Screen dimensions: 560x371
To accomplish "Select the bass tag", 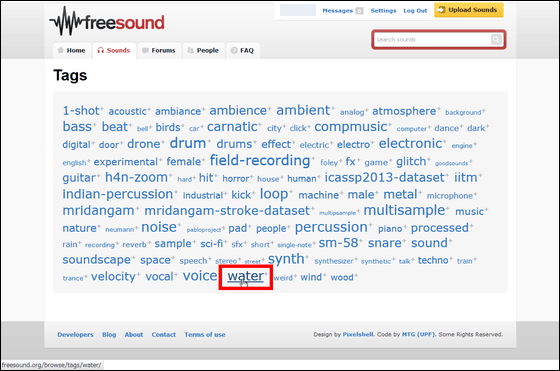I will coord(77,127).
